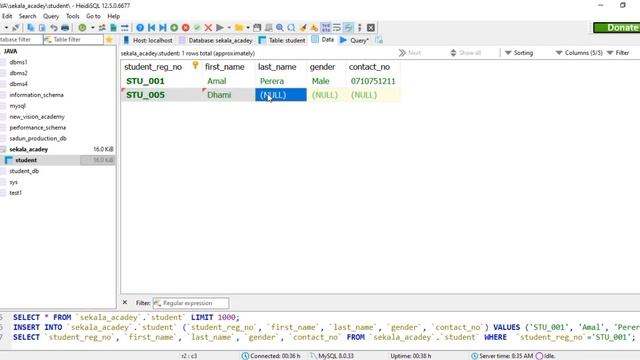Image resolution: width=640 pixels, height=360 pixels.
Task: Open the Go to menu
Action: [x=93, y=16]
